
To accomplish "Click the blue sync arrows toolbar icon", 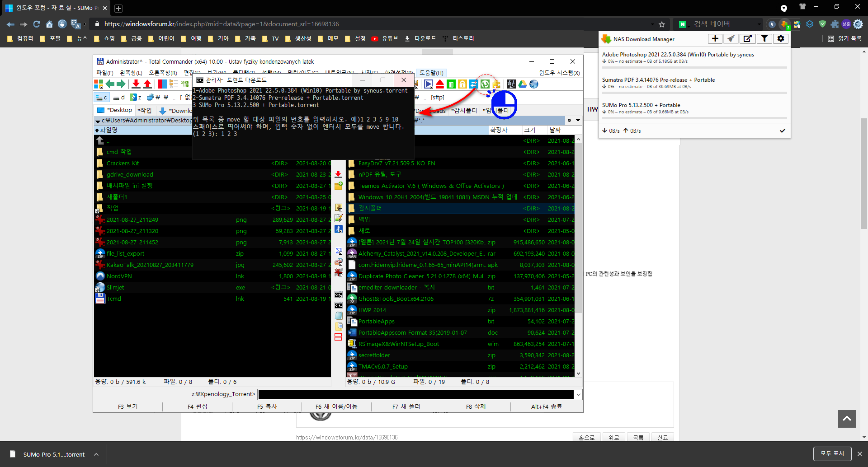I will [x=473, y=84].
